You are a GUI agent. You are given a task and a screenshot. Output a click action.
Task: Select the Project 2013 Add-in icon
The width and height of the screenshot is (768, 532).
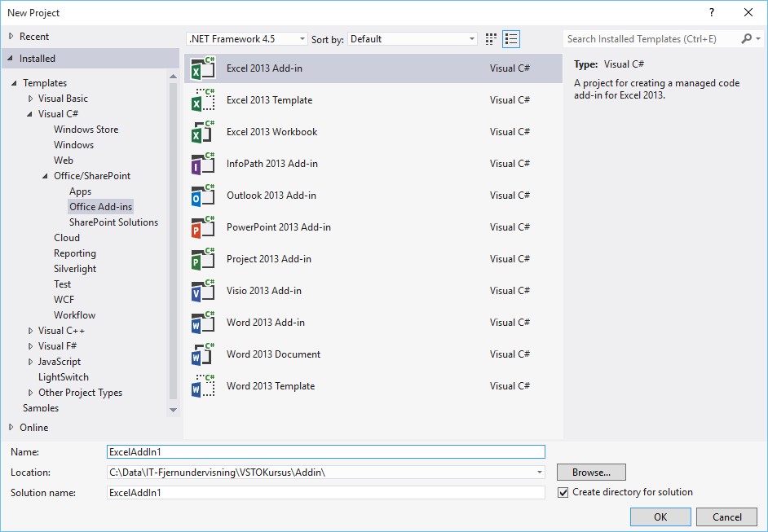point(202,259)
